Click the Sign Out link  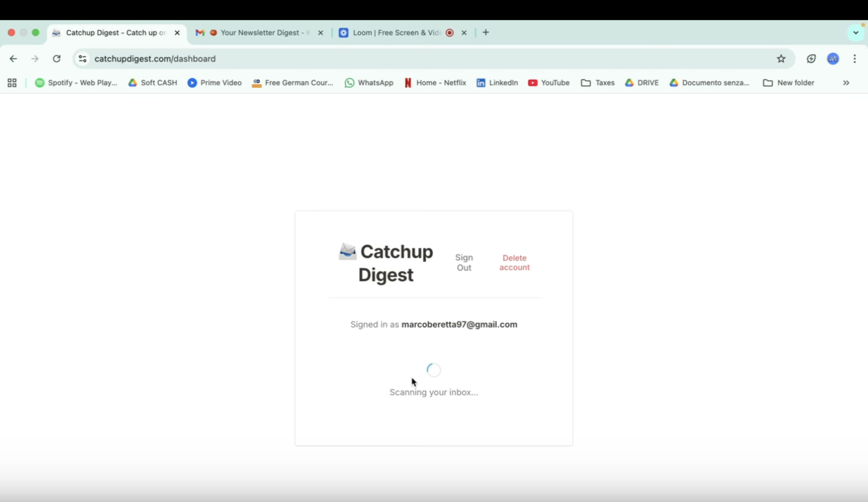pyautogui.click(x=464, y=262)
